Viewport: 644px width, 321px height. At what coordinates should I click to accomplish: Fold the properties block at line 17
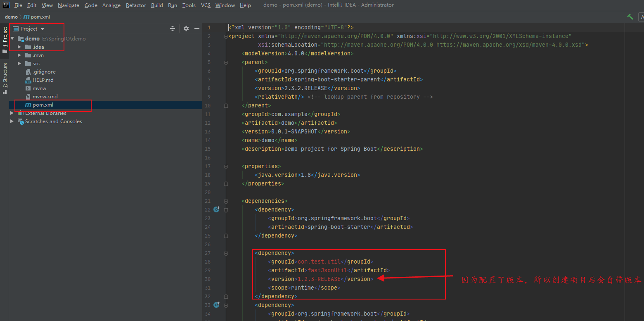pyautogui.click(x=226, y=166)
